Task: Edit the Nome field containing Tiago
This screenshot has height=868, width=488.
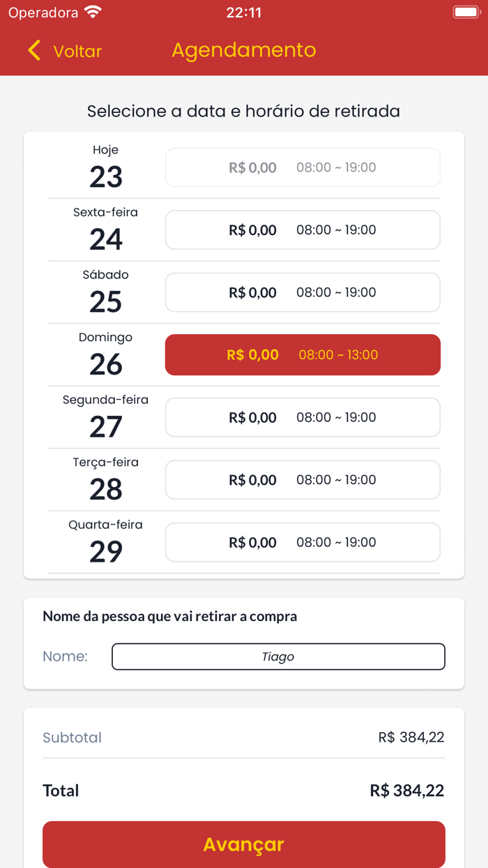Action: point(278,656)
